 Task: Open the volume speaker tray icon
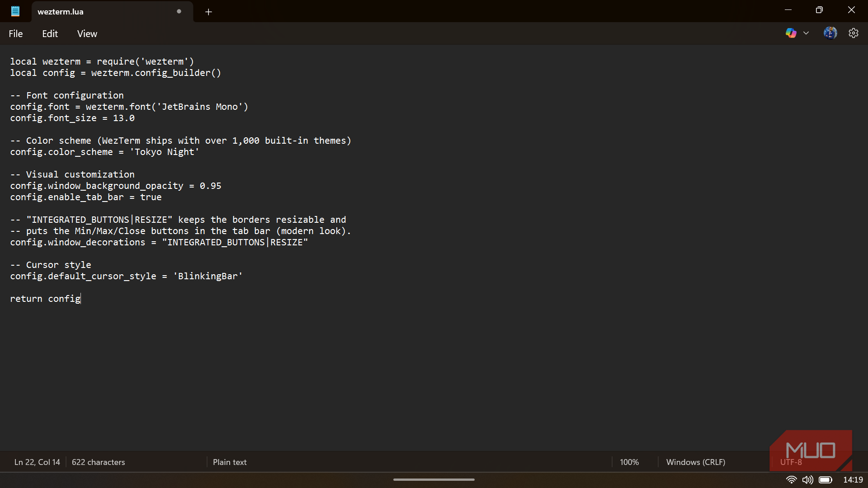(808, 480)
